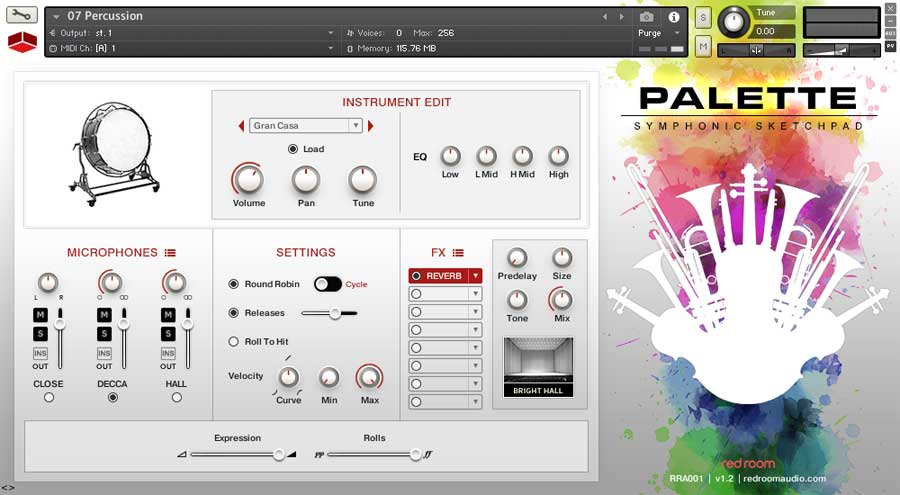Click the reverb Mix knob
Viewport: 900px width, 495px height.
tap(561, 299)
